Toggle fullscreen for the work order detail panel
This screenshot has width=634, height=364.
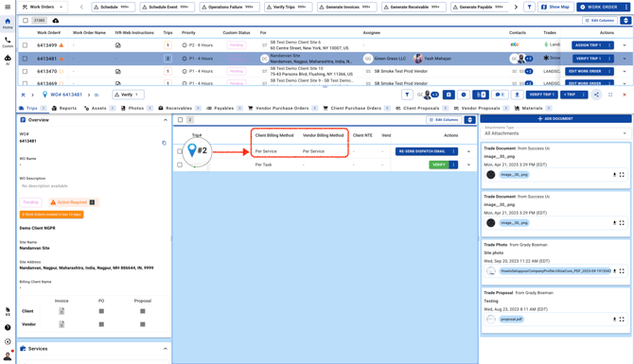coord(610,95)
